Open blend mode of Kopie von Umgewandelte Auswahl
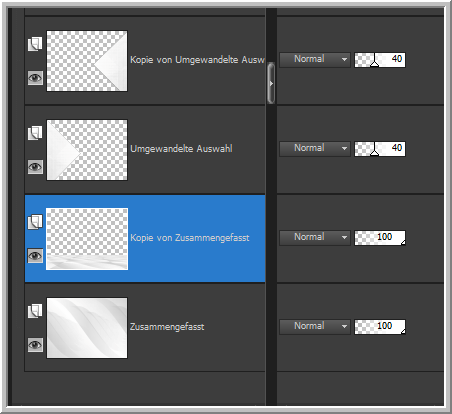Image resolution: width=452 pixels, height=414 pixels. (x=315, y=60)
